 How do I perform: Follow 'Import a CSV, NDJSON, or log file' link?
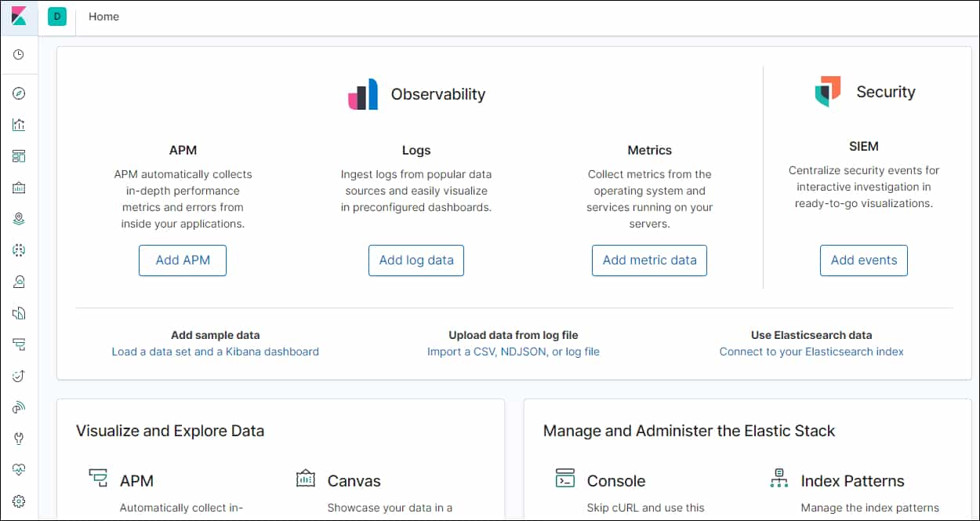point(514,352)
